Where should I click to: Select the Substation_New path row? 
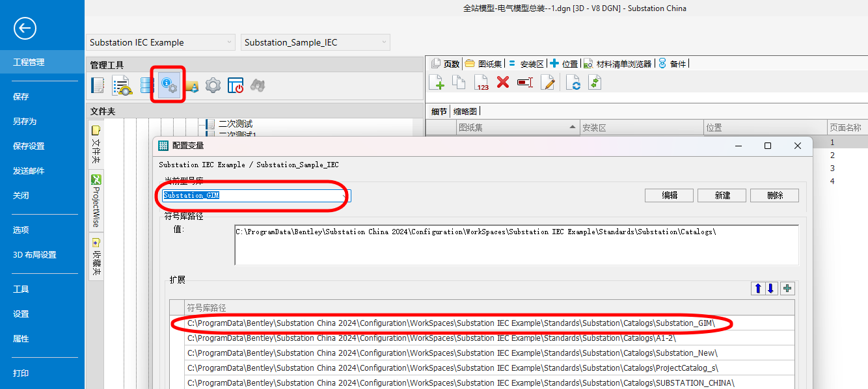click(x=490, y=353)
